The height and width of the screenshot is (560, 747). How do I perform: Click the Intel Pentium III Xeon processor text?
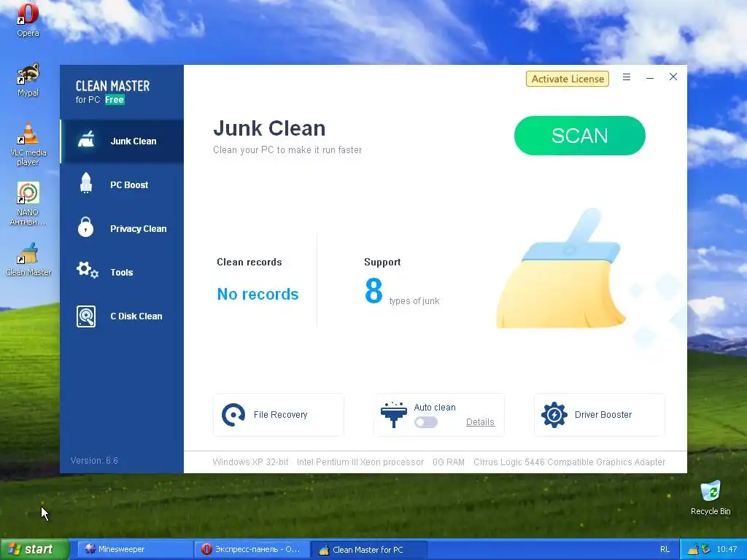tap(360, 462)
